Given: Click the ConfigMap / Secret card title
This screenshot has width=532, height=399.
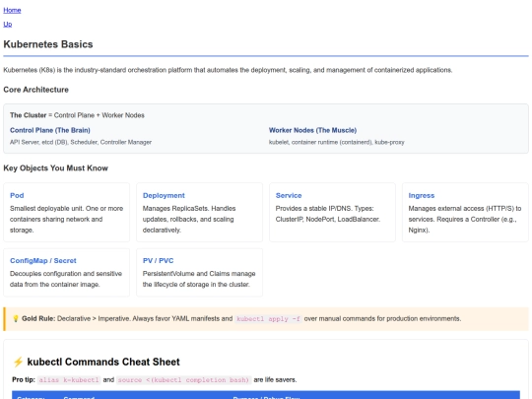Looking at the screenshot, I should 43,260.
